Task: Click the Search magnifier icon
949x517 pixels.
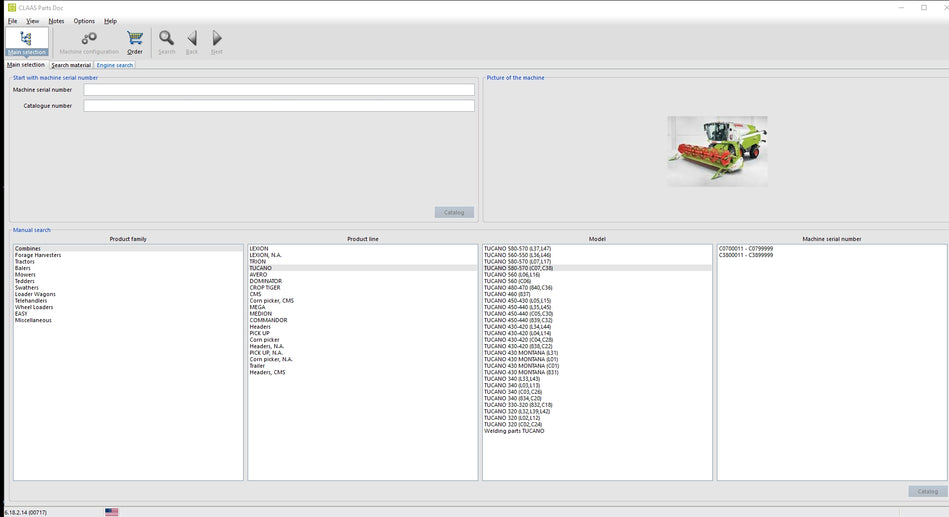Action: click(166, 41)
